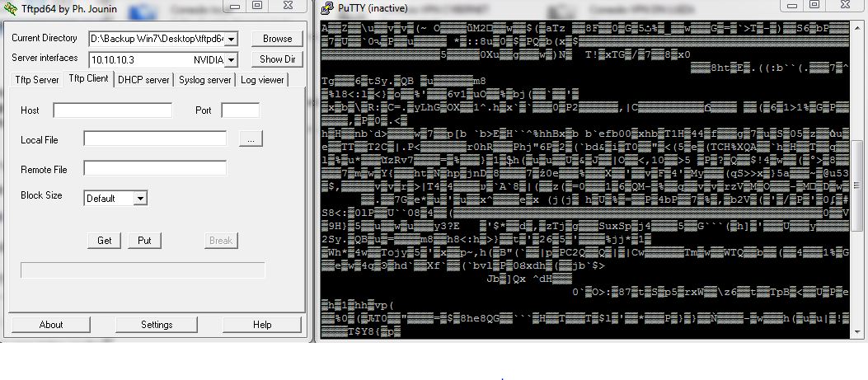Click the 'Block Size' label
The height and width of the screenshot is (380, 868).
click(x=41, y=195)
